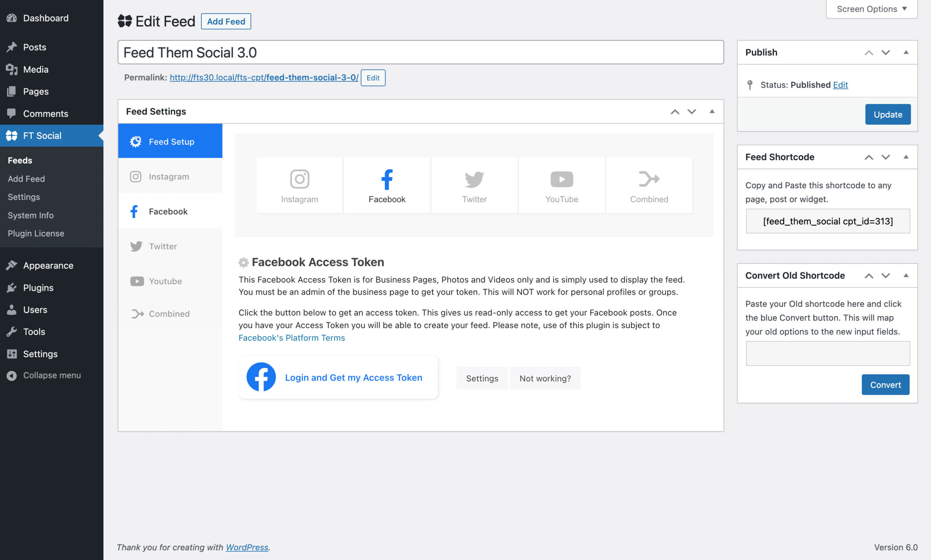Click the Users person icon
Image resolution: width=931 pixels, height=560 pixels.
click(12, 309)
